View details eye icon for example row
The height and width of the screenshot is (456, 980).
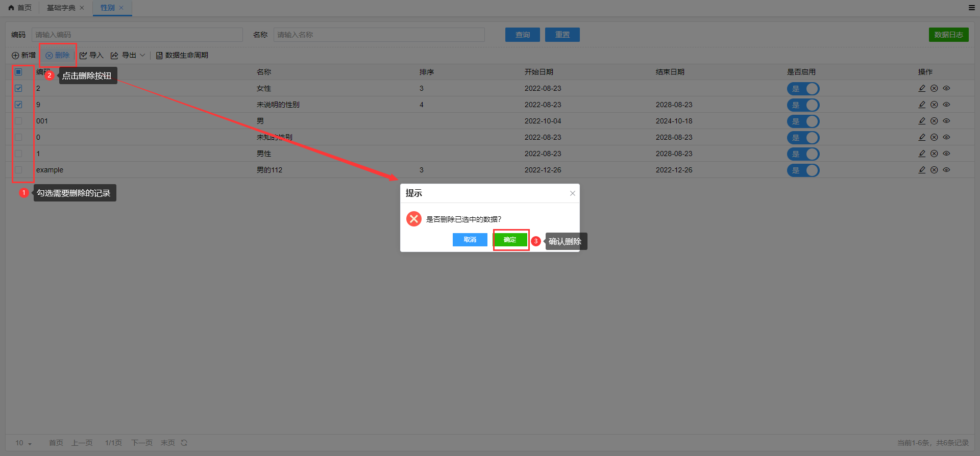[946, 170]
